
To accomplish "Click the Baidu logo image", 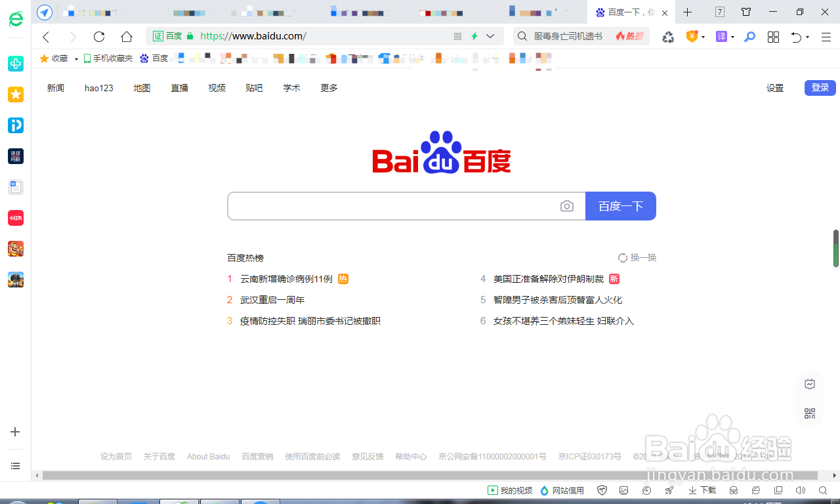I will point(442,152).
